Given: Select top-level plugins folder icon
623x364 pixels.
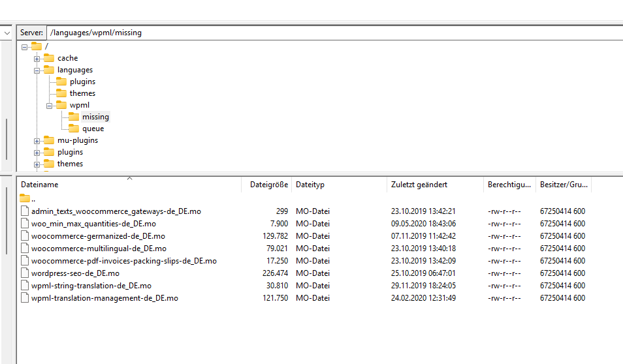Looking at the screenshot, I should [x=49, y=152].
